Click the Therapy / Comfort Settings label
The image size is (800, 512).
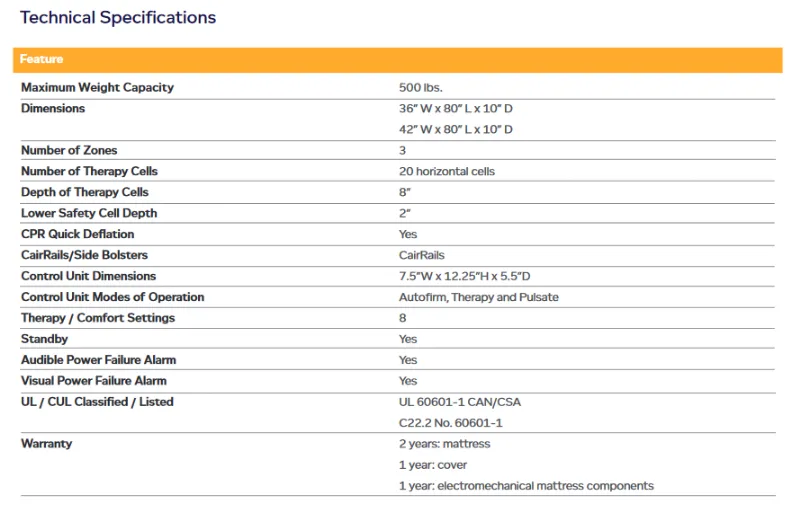pos(97,318)
